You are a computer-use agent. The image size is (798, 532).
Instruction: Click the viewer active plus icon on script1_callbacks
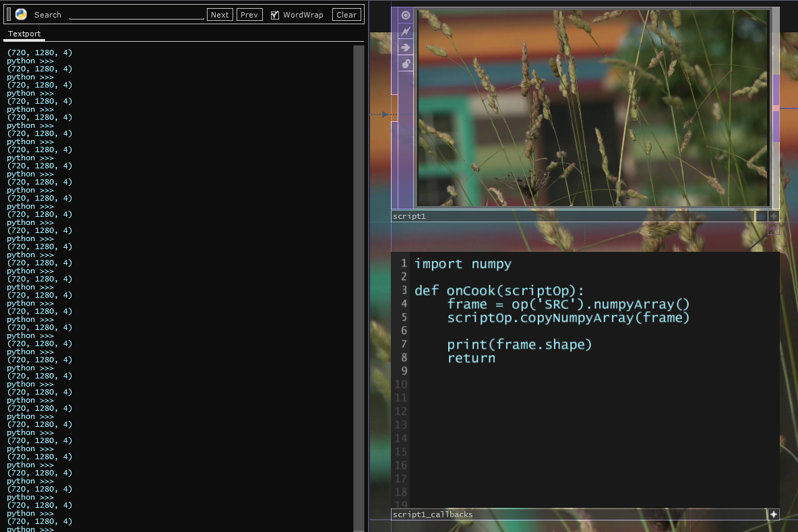click(773, 514)
